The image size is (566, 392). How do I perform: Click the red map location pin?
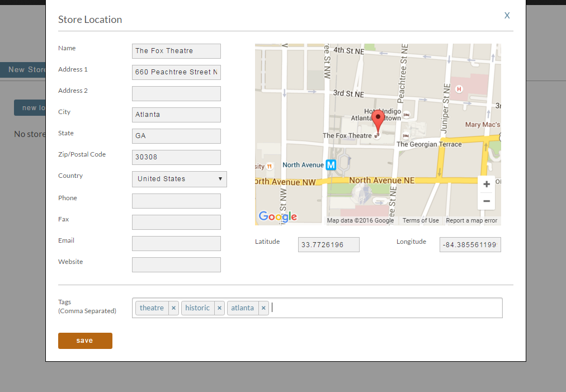point(378,121)
